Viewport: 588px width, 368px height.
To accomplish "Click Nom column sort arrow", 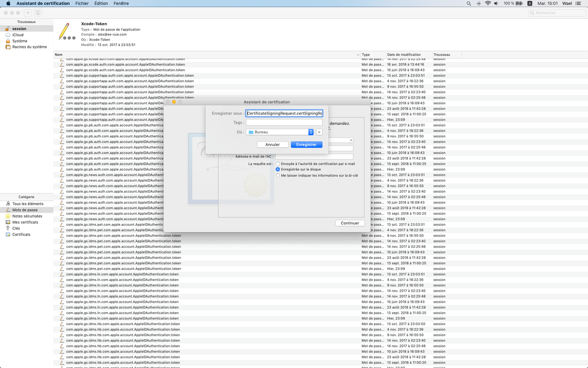I will pos(358,55).
